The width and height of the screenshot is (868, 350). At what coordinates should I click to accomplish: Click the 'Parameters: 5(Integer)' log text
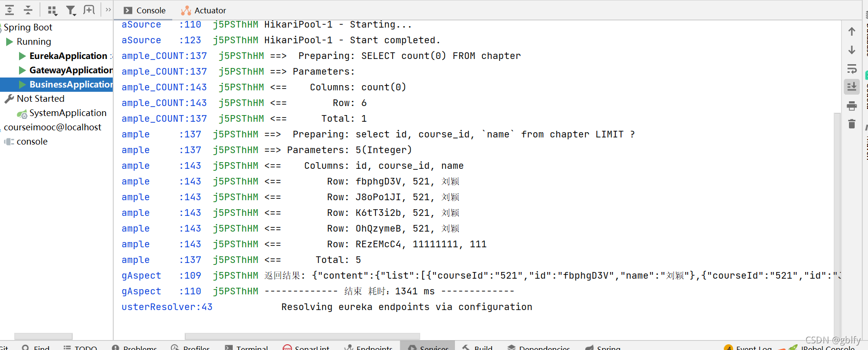click(350, 150)
